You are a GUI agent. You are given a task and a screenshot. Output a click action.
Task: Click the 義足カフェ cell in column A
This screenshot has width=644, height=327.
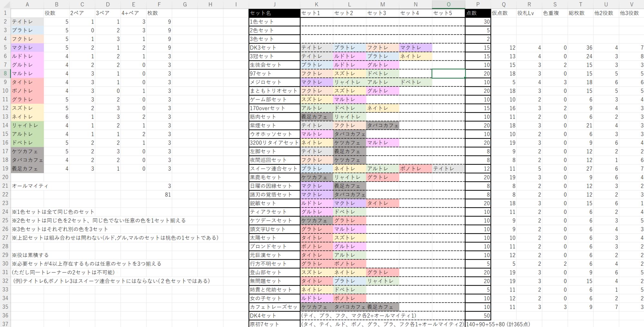pos(27,169)
